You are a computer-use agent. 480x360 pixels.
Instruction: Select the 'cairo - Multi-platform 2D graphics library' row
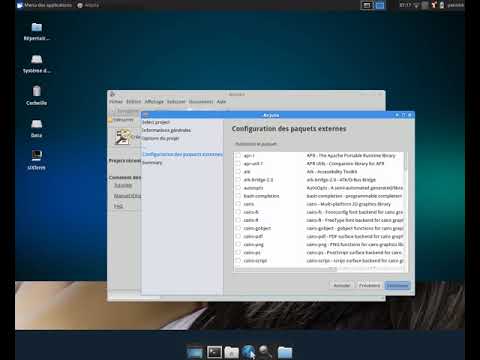tap(319, 204)
